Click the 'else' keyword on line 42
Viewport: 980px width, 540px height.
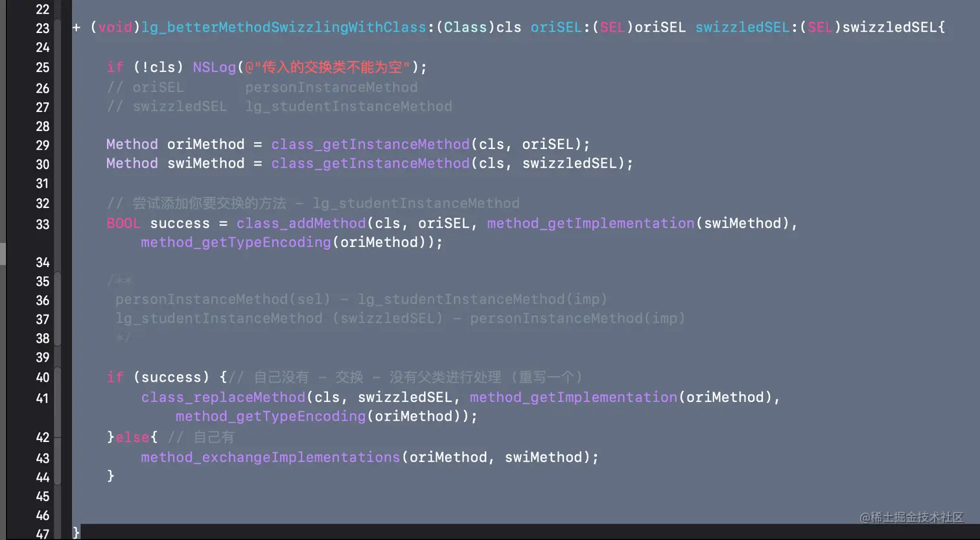(132, 438)
